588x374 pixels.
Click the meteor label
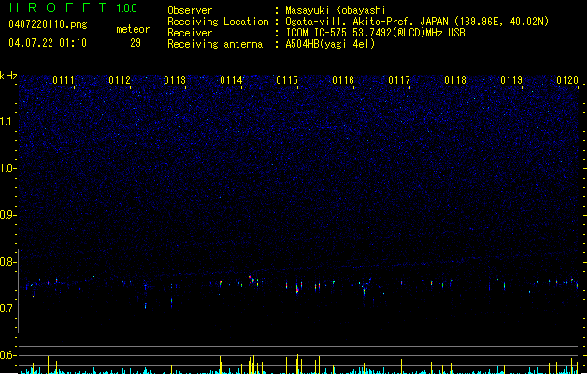(133, 29)
